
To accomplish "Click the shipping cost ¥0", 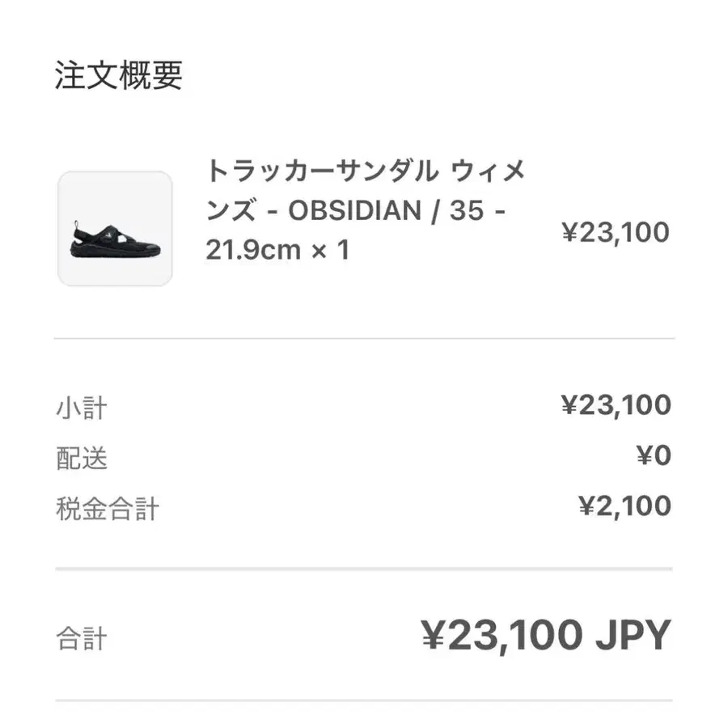I will [x=654, y=455].
